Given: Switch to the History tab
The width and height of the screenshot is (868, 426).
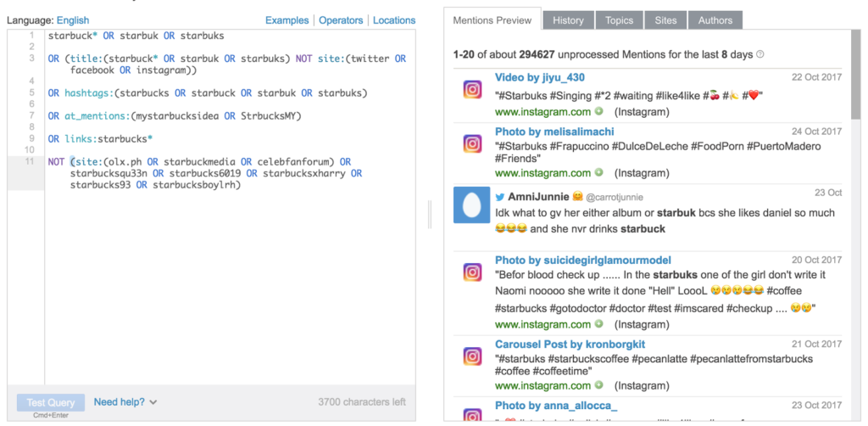Looking at the screenshot, I should point(568,20).
